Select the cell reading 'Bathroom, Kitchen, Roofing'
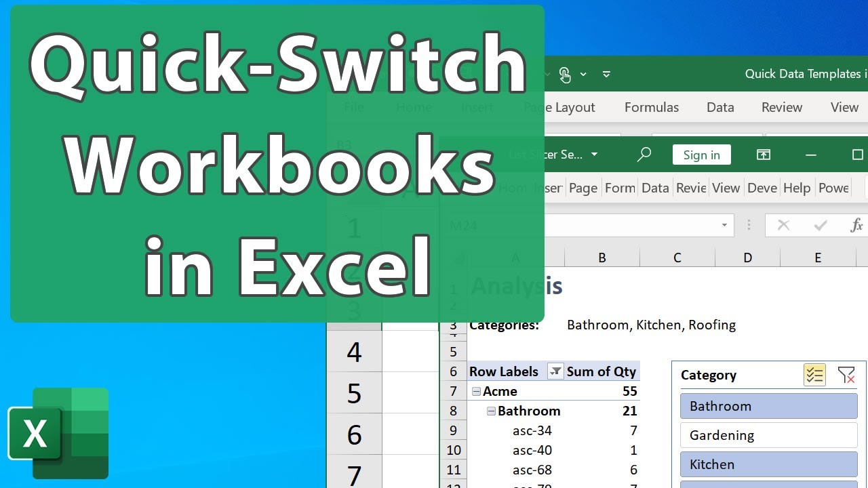Image resolution: width=868 pixels, height=488 pixels. tap(651, 325)
